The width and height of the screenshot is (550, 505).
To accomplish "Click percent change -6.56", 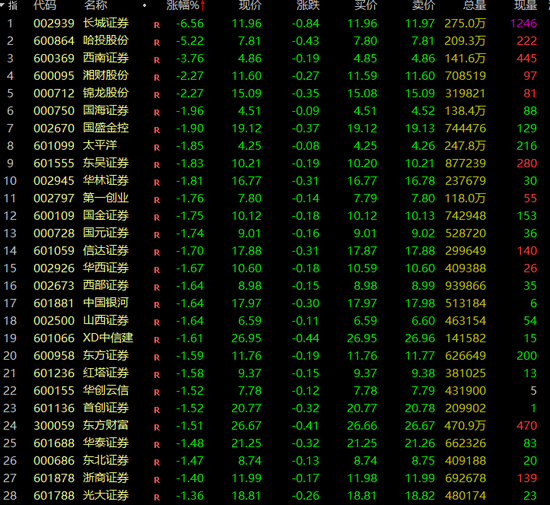I will (190, 23).
